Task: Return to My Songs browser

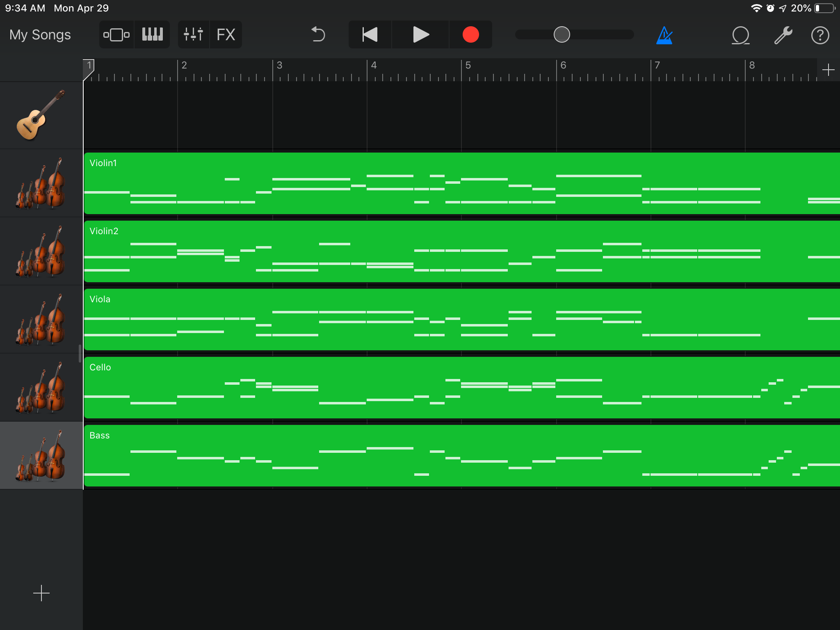Action: coord(40,35)
